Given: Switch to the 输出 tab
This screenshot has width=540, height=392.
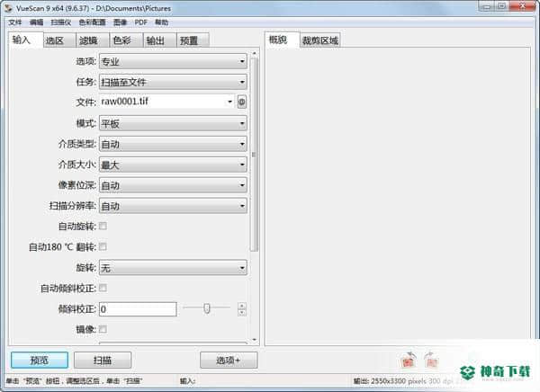Looking at the screenshot, I should click(160, 40).
